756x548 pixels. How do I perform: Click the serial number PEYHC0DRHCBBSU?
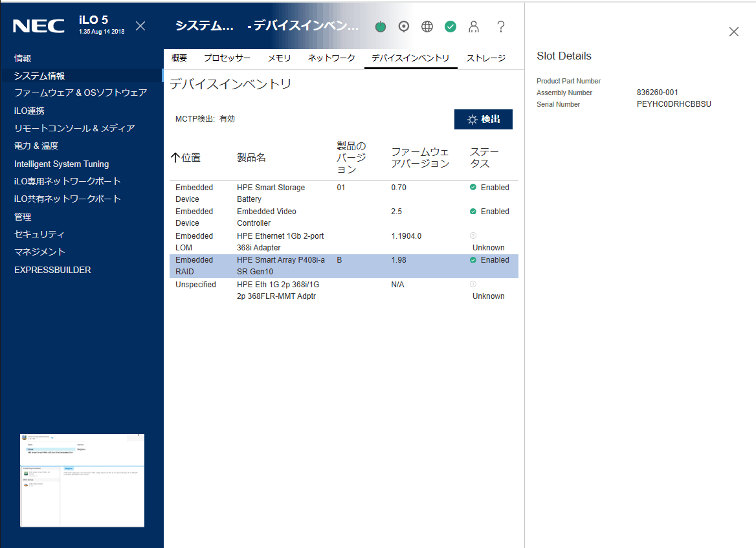674,104
